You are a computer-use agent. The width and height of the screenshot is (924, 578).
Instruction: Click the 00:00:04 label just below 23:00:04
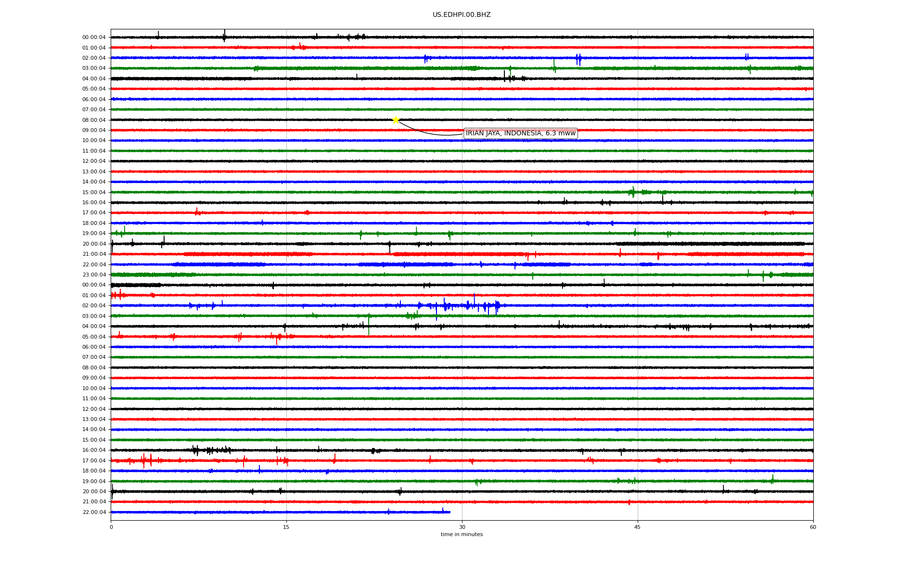click(94, 285)
